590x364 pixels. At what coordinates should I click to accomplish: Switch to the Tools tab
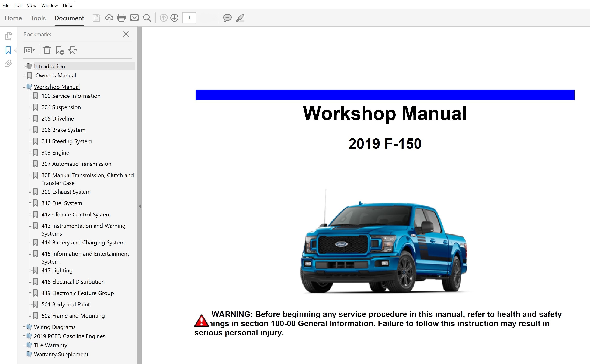coord(38,18)
